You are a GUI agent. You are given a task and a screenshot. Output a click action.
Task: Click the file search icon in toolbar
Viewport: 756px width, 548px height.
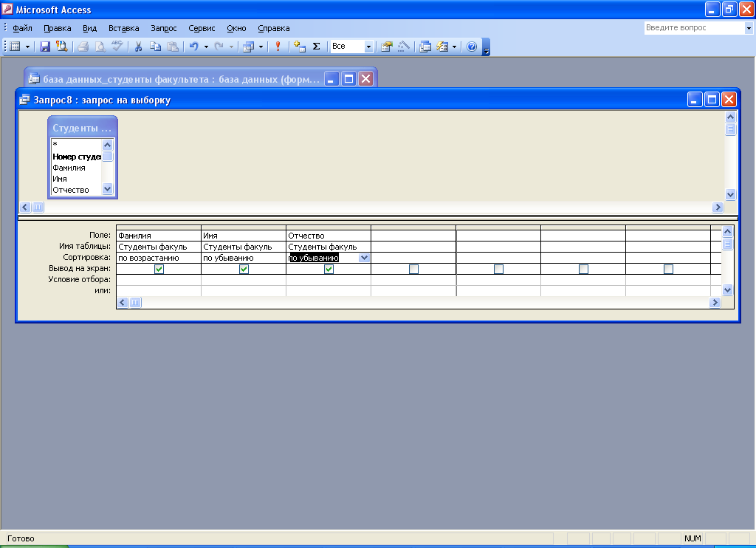(x=62, y=47)
